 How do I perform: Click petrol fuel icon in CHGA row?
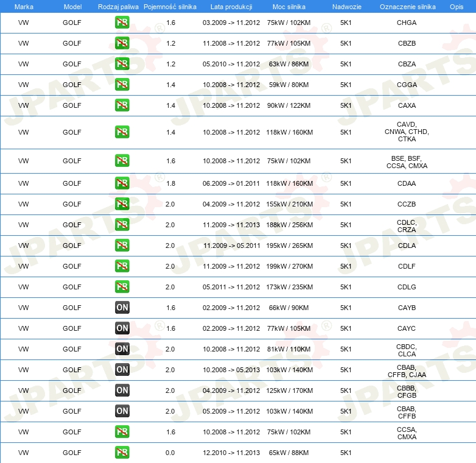tap(122, 23)
